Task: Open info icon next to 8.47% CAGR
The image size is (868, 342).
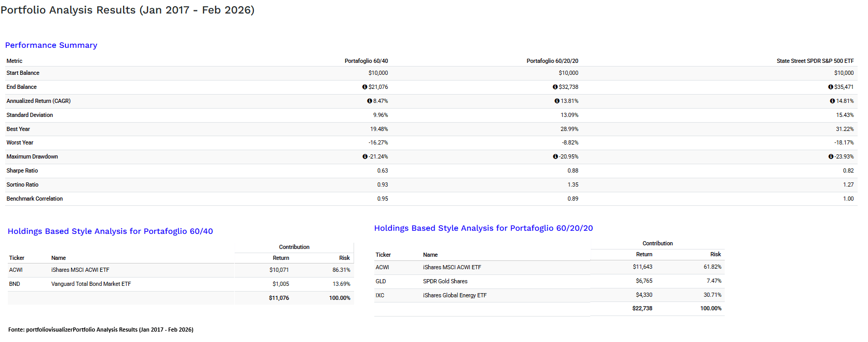Action: pos(370,101)
